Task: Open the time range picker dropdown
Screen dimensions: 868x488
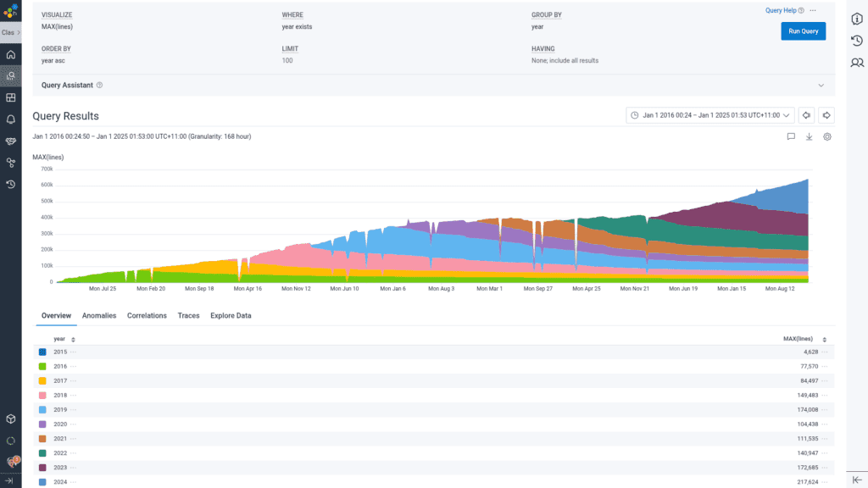Action: tap(710, 115)
